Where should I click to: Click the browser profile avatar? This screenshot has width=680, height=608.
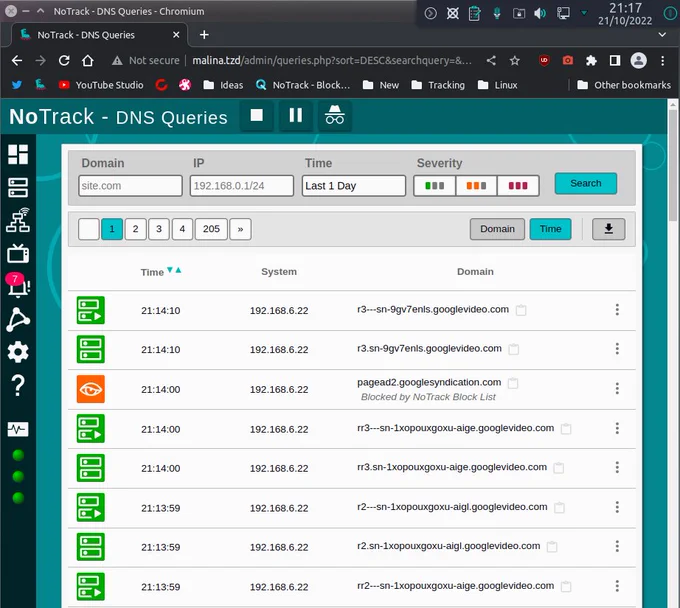[638, 60]
